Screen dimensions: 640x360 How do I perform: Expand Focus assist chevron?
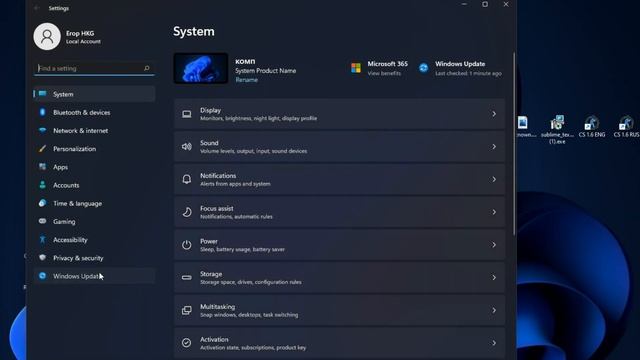coord(494,212)
